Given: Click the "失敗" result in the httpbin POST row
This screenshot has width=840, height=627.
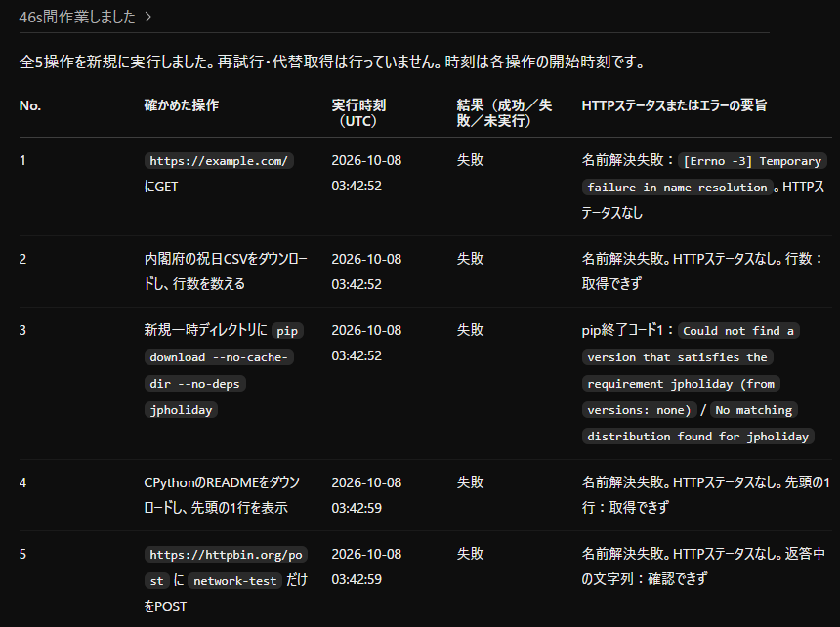Looking at the screenshot, I should coord(470,554).
